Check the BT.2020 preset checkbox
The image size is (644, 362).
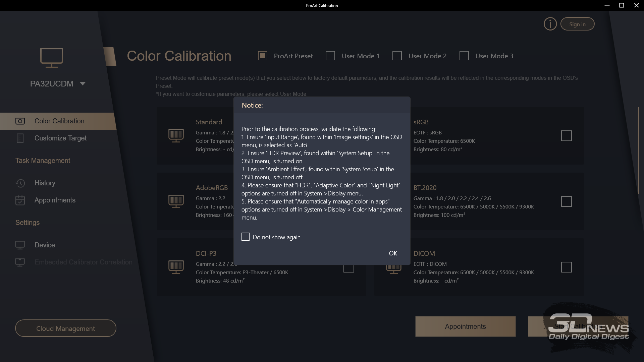pos(567,201)
